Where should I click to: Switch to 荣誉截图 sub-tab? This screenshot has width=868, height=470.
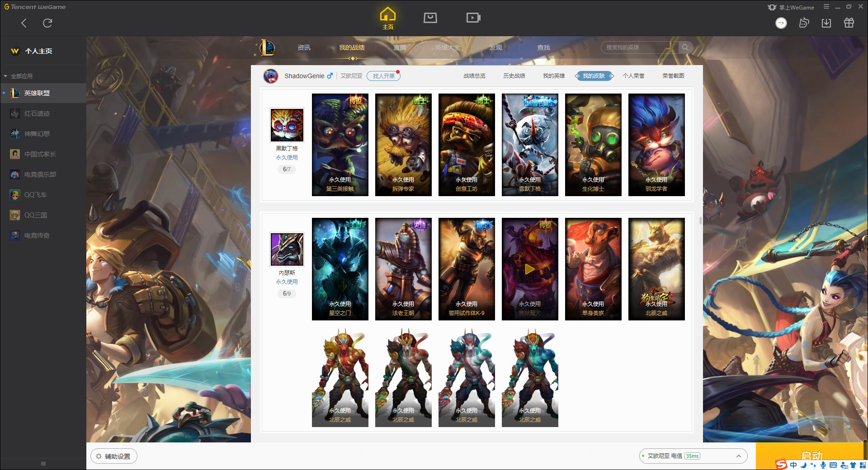coord(673,76)
